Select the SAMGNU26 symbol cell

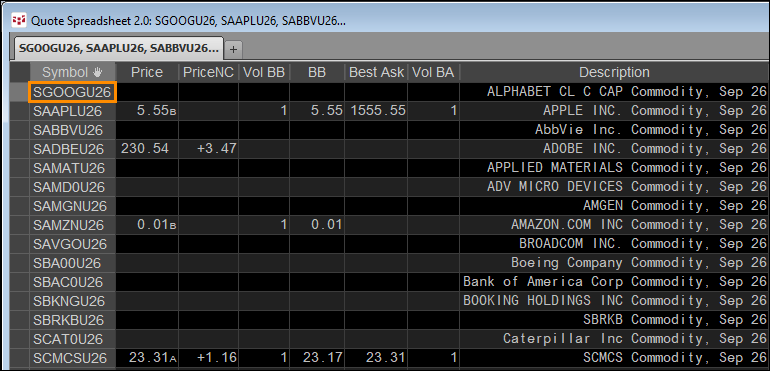pyautogui.click(x=72, y=206)
